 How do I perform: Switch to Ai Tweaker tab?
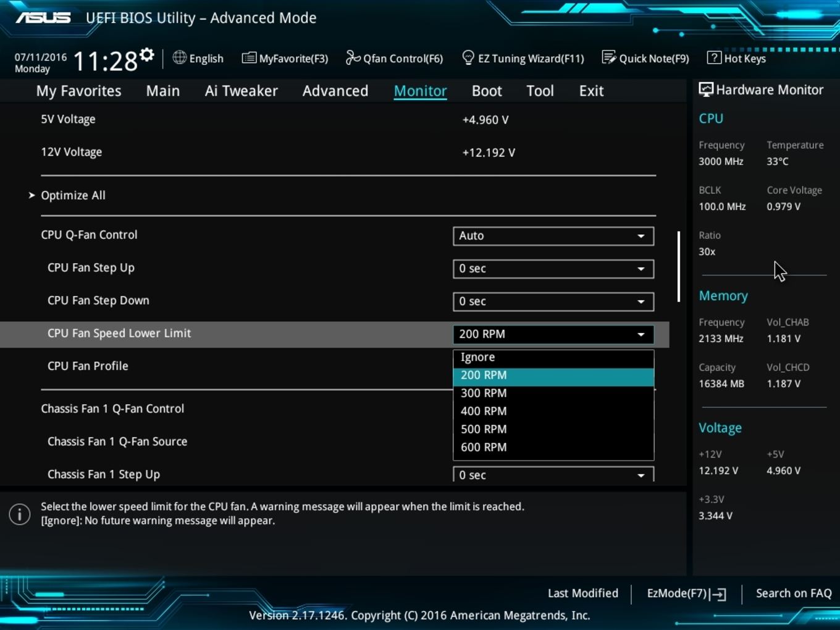(x=241, y=91)
